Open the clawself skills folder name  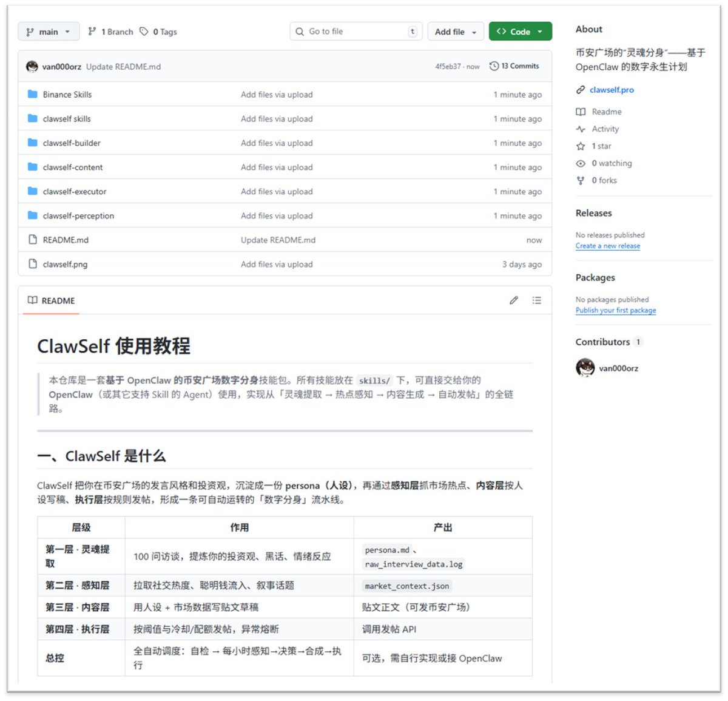[67, 118]
